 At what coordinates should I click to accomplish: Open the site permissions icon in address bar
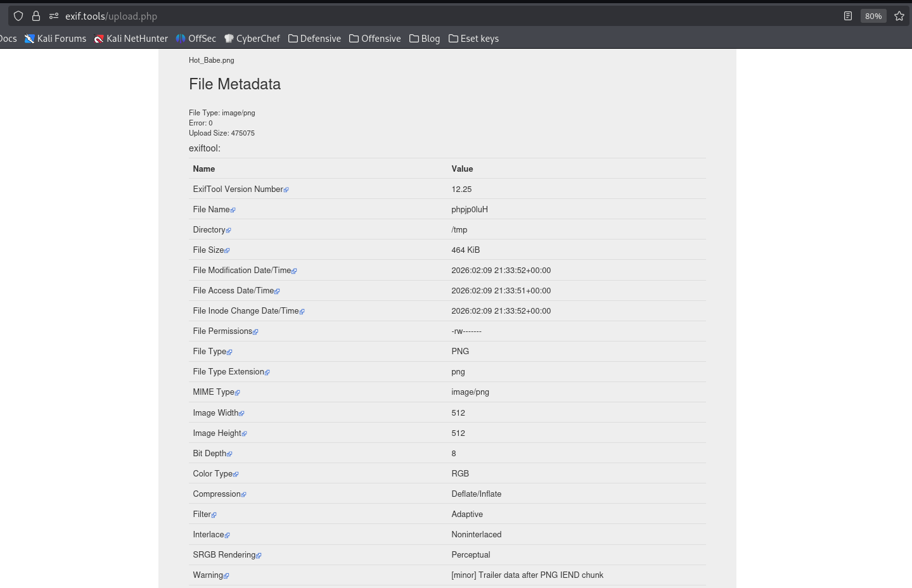pyautogui.click(x=54, y=16)
